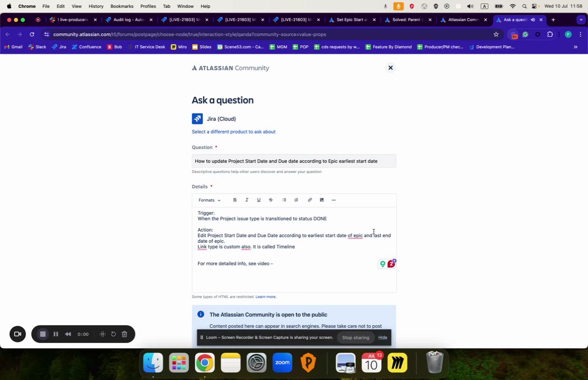
Task: Rewind the Loom recording
Action: tap(68, 334)
